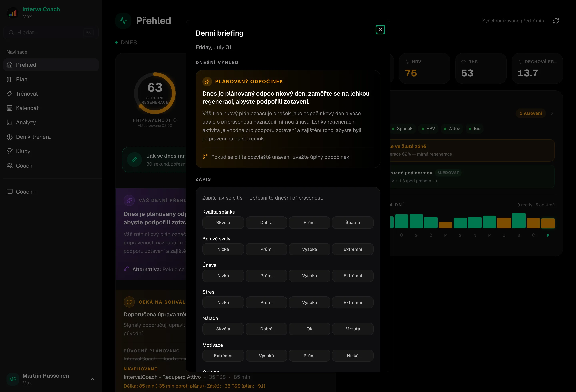Pick OK for Nálada
This screenshot has height=392, width=576.
click(310, 329)
